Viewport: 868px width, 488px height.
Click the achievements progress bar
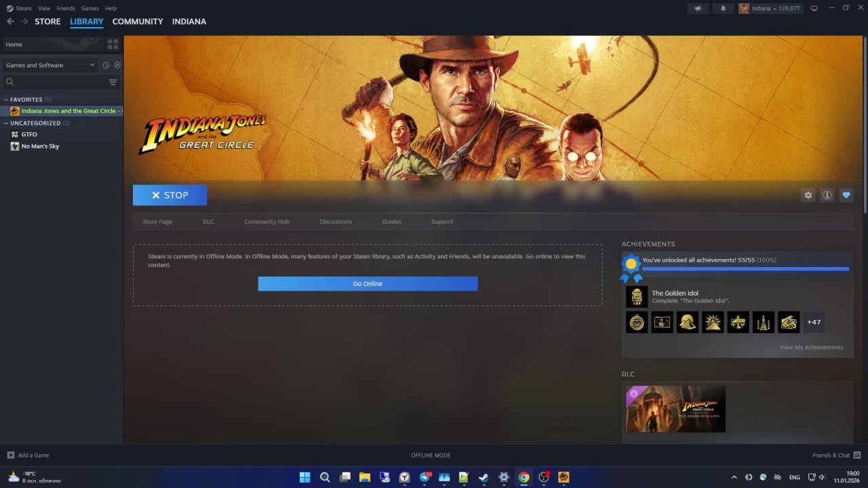tap(745, 269)
